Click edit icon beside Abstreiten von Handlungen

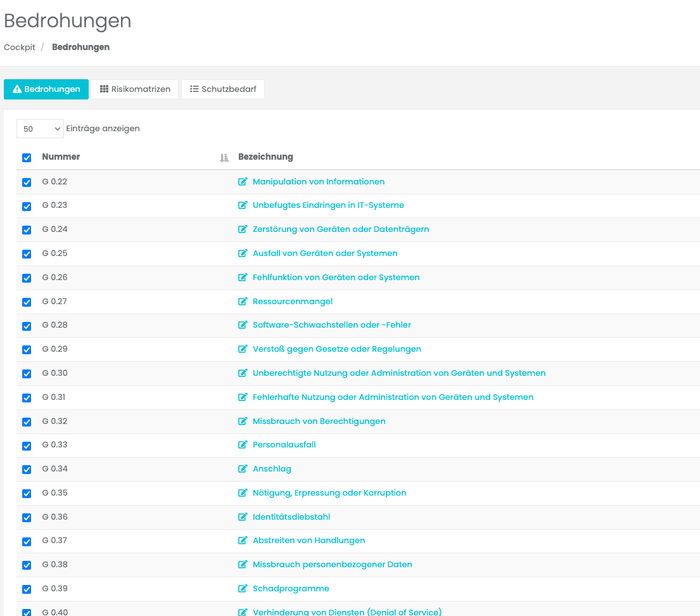(243, 540)
